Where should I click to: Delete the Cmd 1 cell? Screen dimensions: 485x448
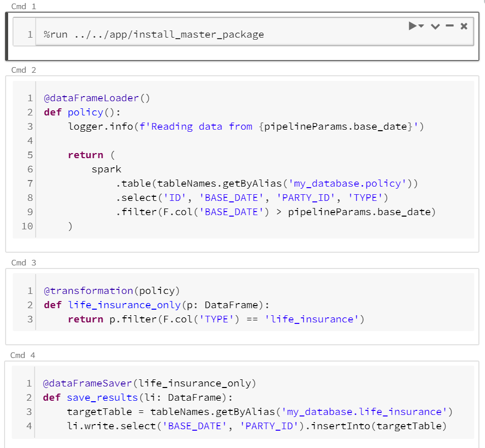(x=464, y=26)
